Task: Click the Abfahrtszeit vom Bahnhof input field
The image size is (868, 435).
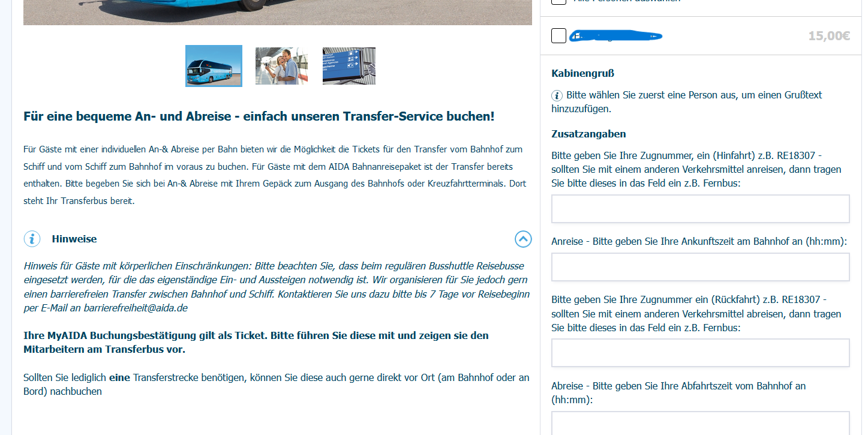Action: coord(700,423)
